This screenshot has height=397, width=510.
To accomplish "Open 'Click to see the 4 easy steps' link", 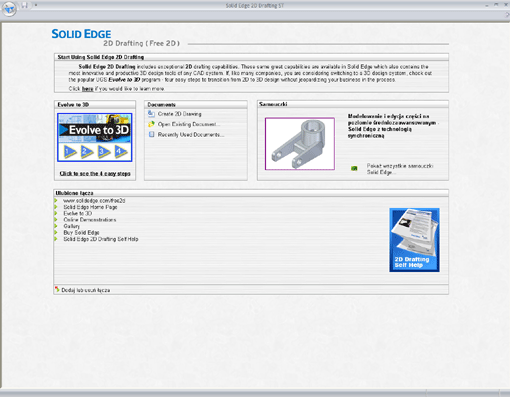I will click(x=95, y=174).
